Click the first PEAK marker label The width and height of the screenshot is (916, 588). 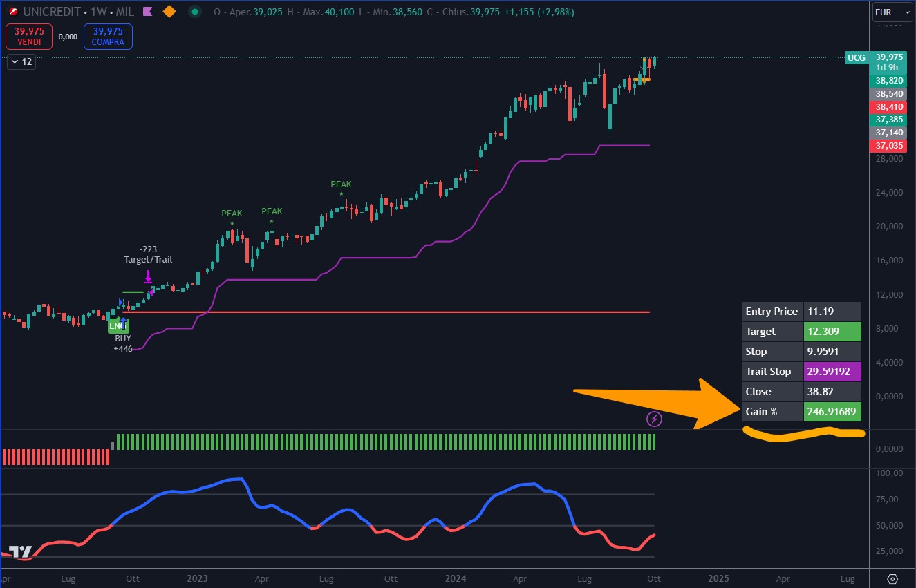pyautogui.click(x=232, y=214)
